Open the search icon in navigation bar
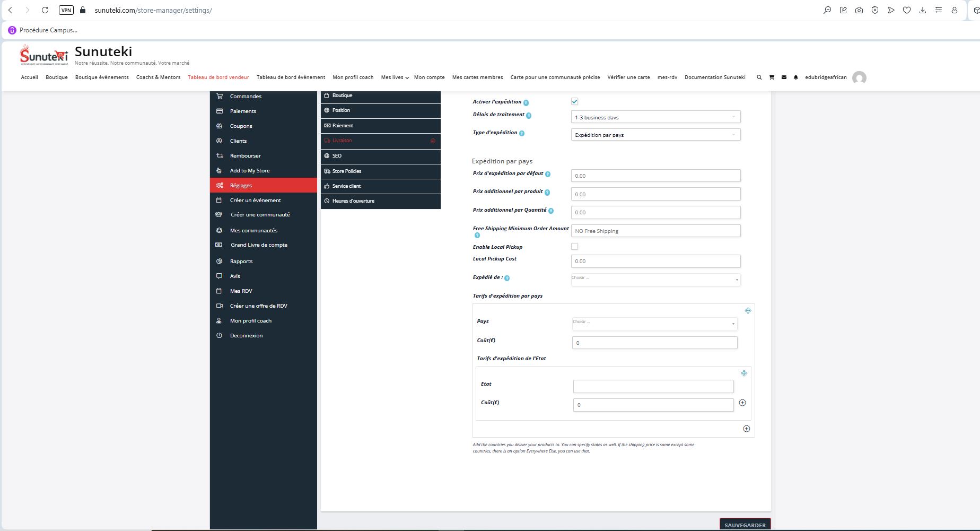 pyautogui.click(x=759, y=77)
